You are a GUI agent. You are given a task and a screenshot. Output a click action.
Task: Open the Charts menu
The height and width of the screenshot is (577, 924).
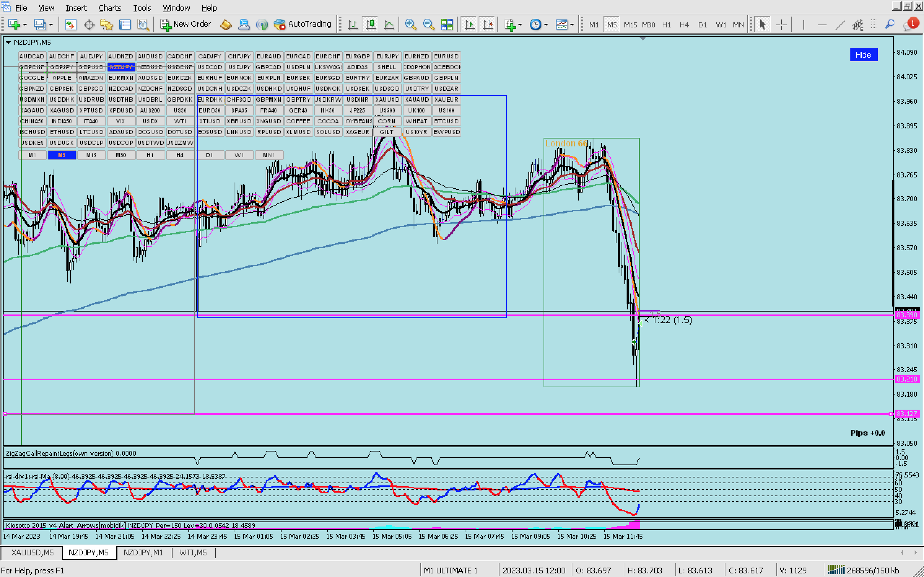(x=110, y=8)
